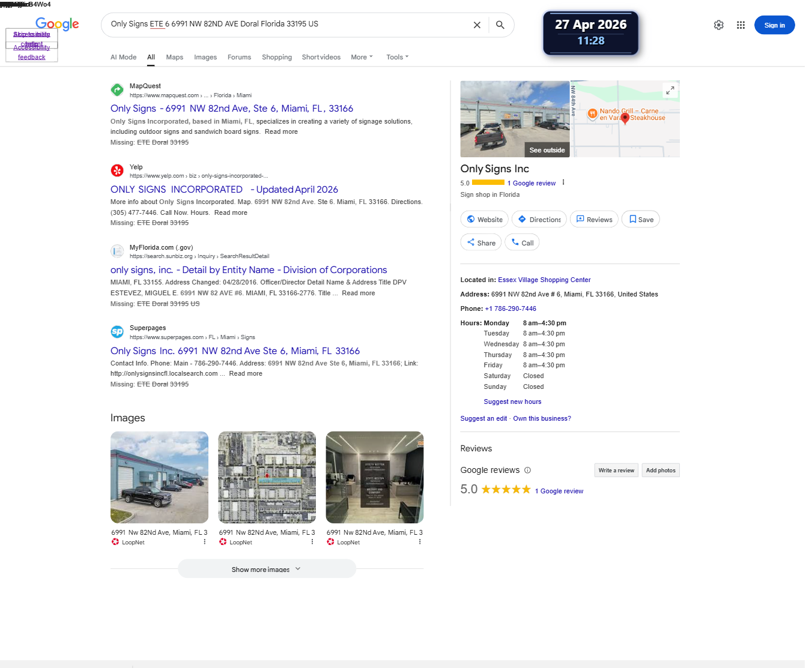
Task: Click the 27 Apr 2026 clock widget
Action: (591, 33)
